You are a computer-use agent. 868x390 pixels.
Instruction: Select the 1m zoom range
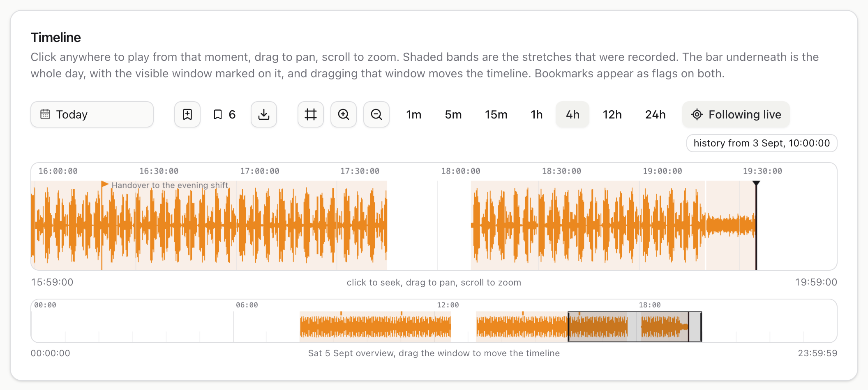414,114
